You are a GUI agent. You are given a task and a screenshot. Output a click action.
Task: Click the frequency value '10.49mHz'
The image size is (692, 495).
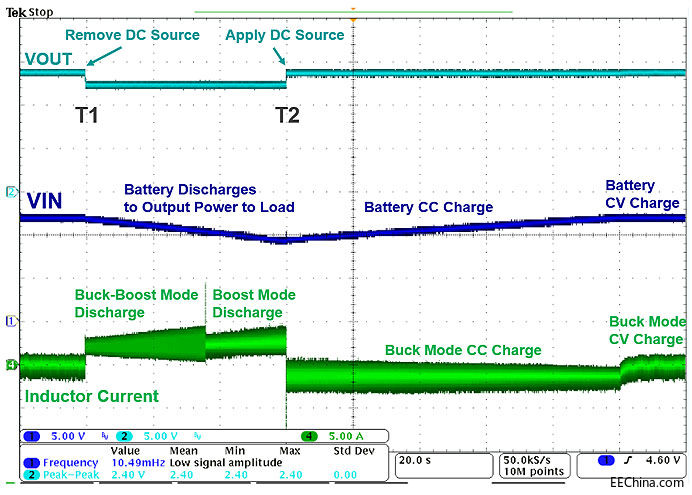click(138, 463)
